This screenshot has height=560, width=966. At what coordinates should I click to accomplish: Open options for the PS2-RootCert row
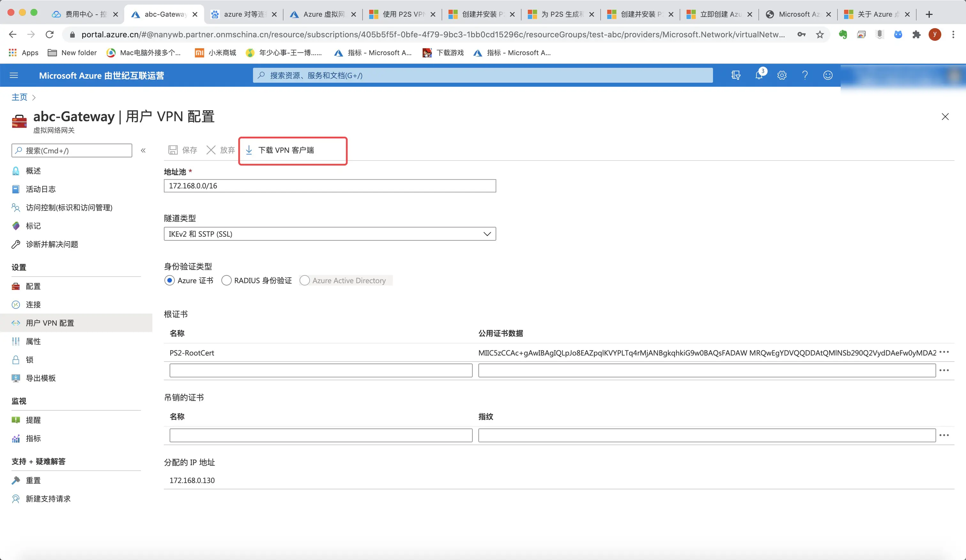click(944, 352)
